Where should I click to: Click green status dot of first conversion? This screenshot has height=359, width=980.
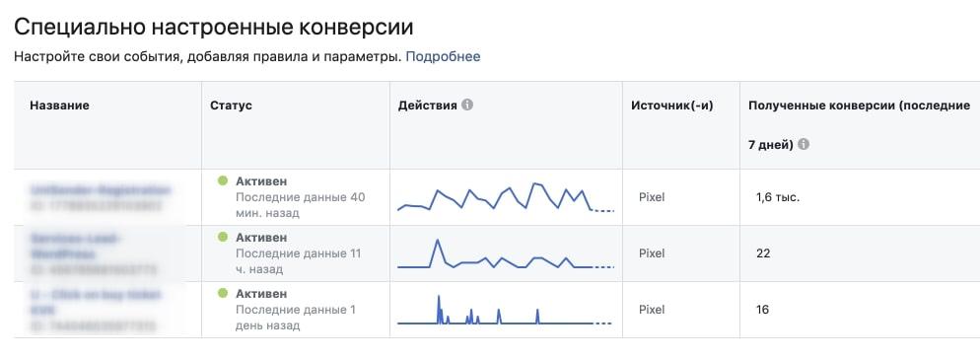coord(223,181)
